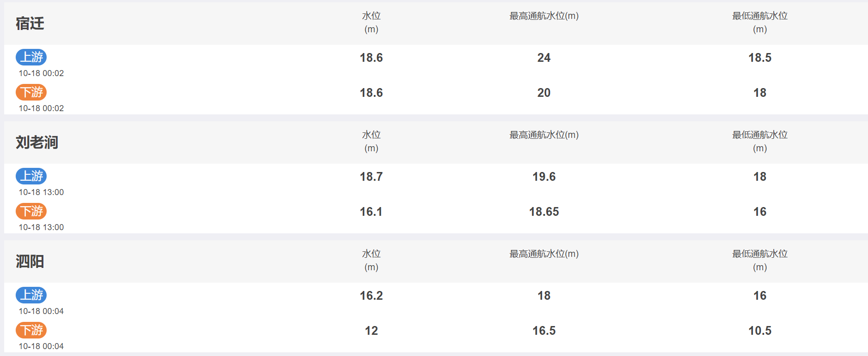Click the 泗阳 上游 blue badge

coord(31,295)
